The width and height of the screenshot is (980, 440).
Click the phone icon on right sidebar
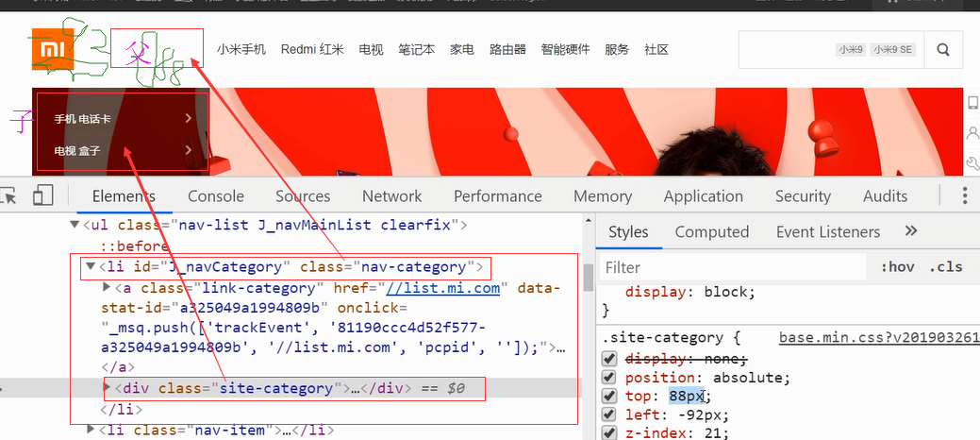point(972,103)
